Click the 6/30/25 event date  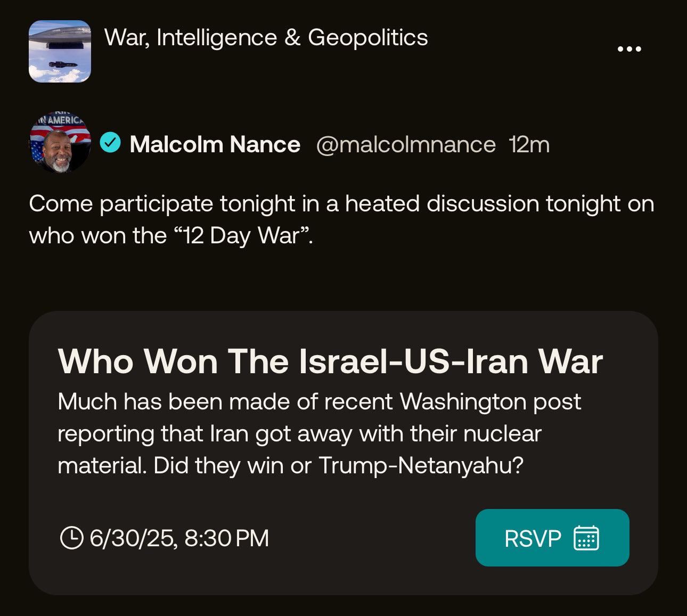(x=132, y=538)
